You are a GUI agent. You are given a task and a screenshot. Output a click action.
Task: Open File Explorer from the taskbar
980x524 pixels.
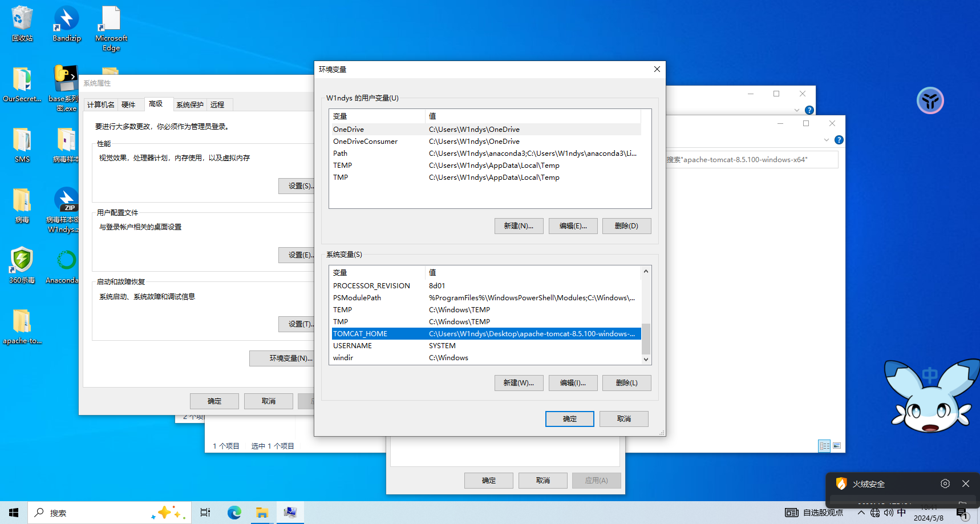[262, 513]
